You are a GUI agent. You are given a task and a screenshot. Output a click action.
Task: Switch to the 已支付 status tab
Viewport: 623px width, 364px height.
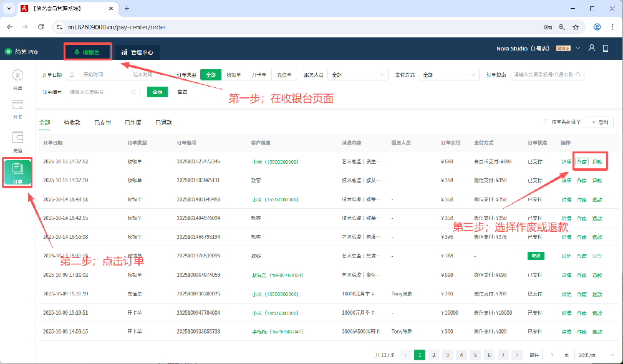pyautogui.click(x=102, y=122)
